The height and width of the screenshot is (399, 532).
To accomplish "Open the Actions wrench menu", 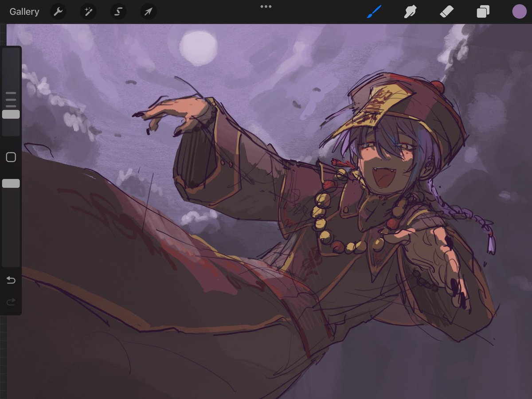I will click(58, 12).
